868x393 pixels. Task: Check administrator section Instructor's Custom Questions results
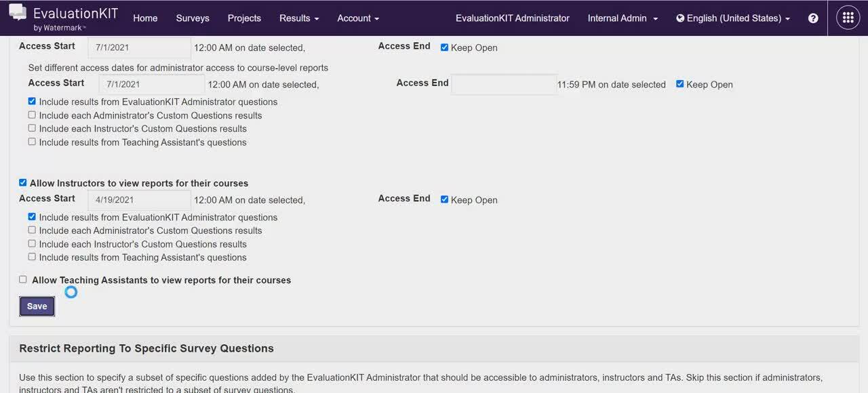(32, 128)
